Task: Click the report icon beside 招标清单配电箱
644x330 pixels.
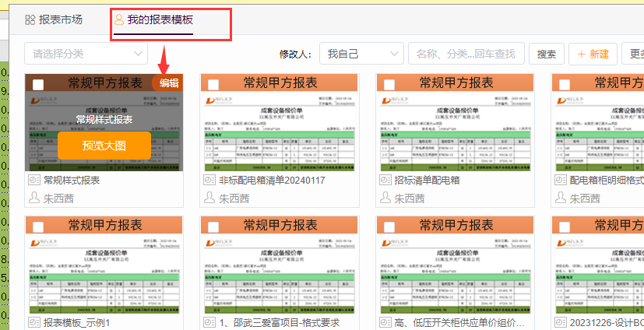Action: pos(385,180)
